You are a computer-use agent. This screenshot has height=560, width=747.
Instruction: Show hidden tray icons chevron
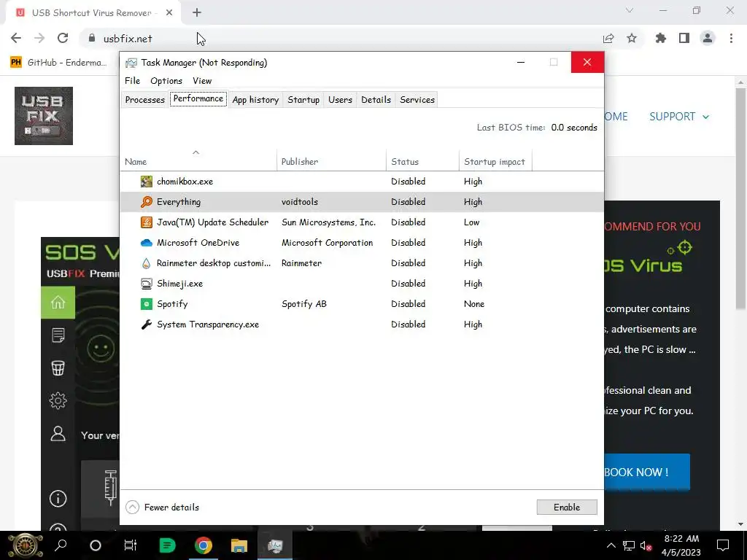pos(611,545)
